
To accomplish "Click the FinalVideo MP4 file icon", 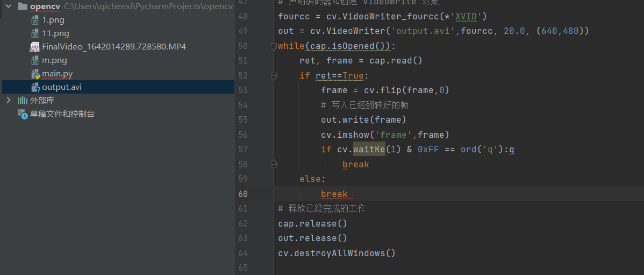I will coord(35,47).
